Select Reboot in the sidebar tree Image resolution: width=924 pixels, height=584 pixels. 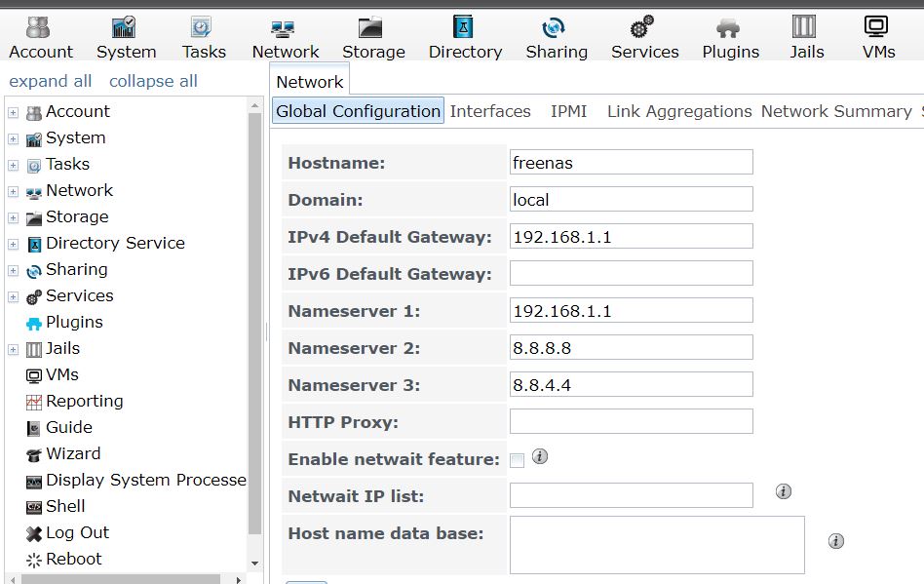[x=73, y=559]
